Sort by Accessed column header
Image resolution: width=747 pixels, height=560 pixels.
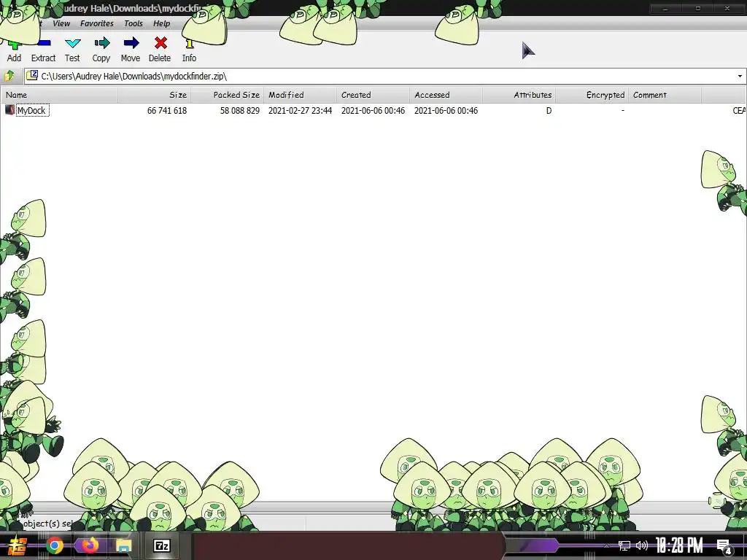click(x=446, y=95)
